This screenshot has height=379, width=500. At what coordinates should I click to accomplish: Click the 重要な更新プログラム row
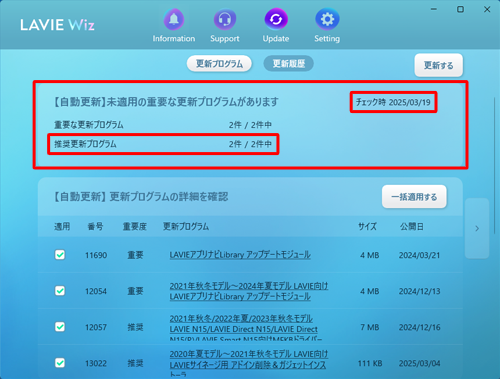click(x=163, y=125)
